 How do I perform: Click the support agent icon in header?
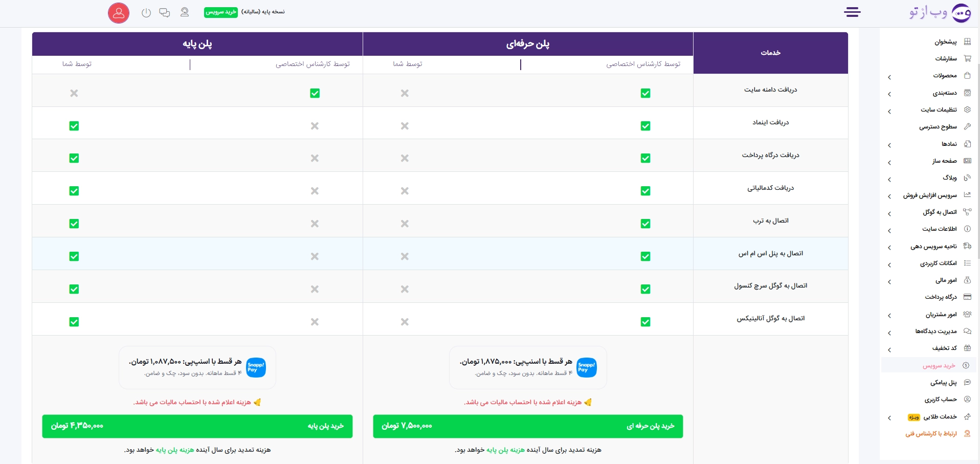coord(185,12)
